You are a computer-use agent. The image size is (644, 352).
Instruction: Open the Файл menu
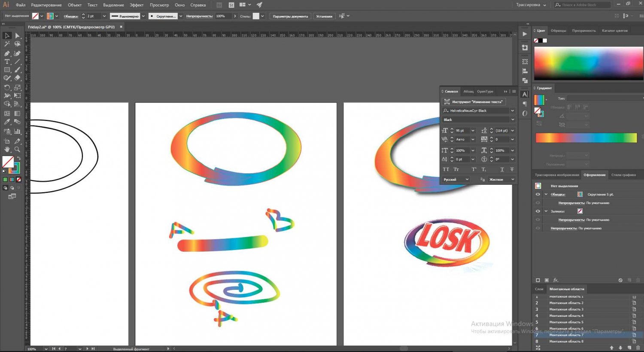tap(21, 5)
